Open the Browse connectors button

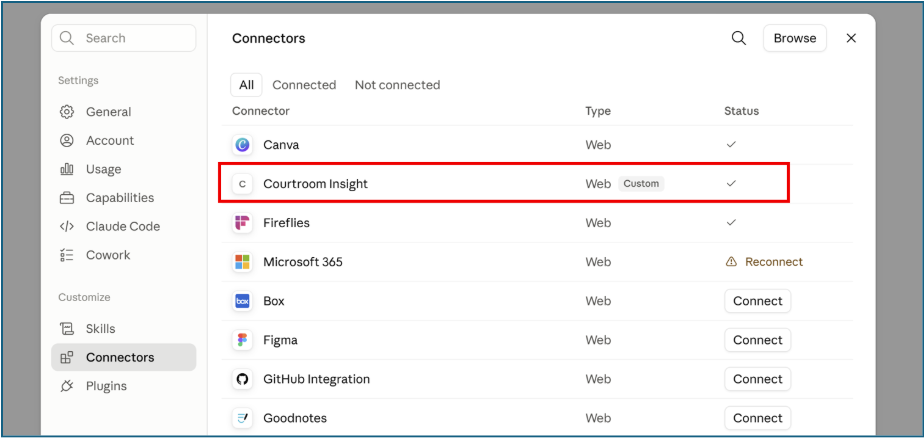795,38
